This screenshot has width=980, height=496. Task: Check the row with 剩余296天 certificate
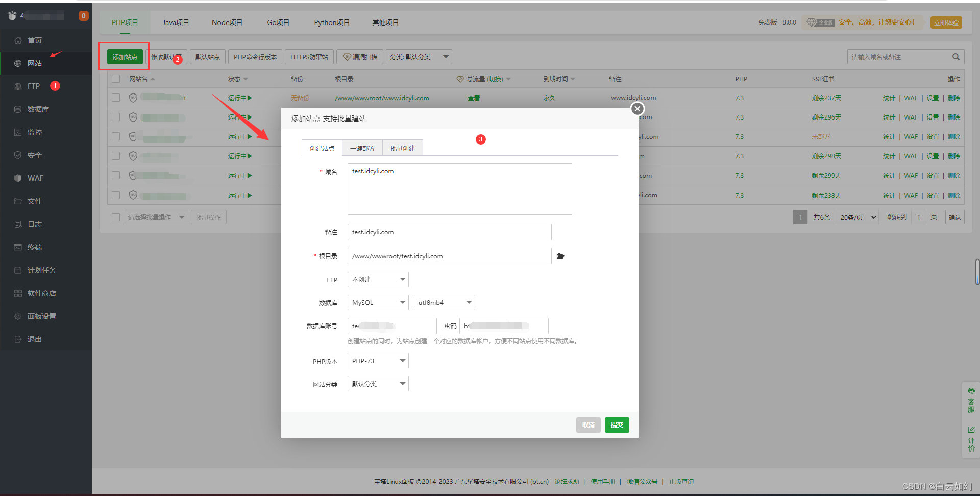(x=116, y=117)
